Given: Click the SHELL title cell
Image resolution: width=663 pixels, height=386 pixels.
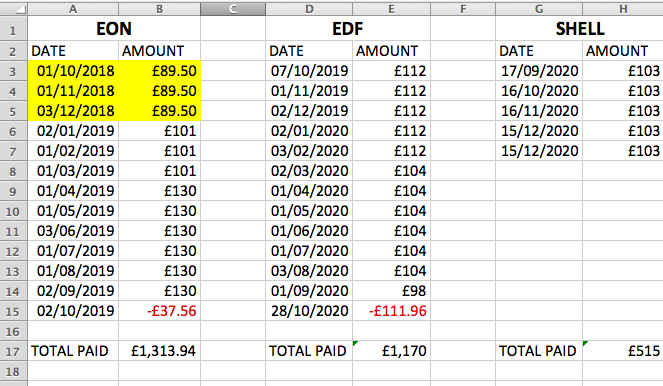Looking at the screenshot, I should (580, 29).
